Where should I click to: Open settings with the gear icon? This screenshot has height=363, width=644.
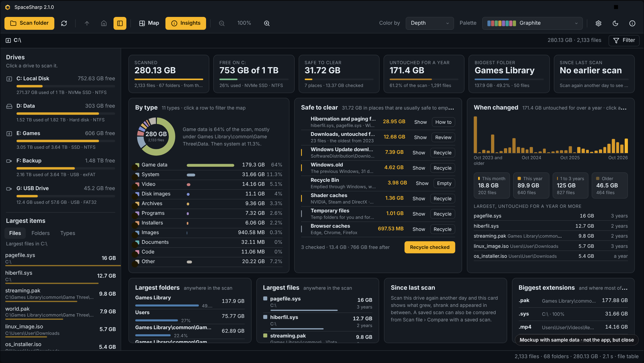point(598,23)
